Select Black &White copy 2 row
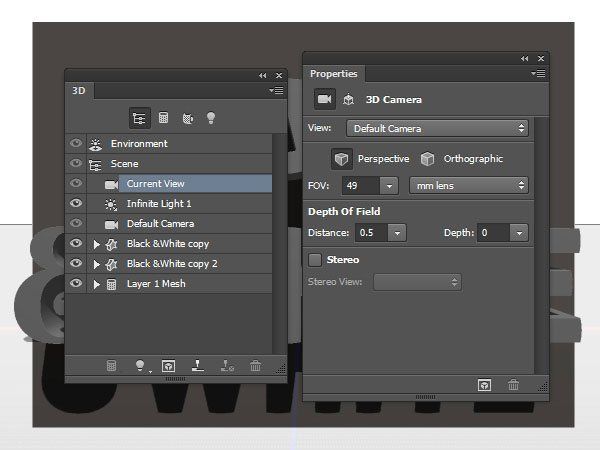This screenshot has width=600, height=450. tap(169, 264)
